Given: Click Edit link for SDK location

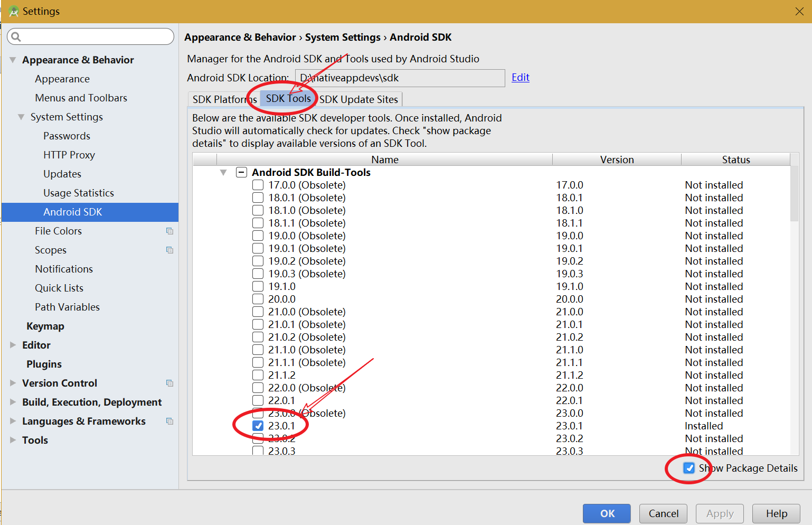Looking at the screenshot, I should [520, 78].
